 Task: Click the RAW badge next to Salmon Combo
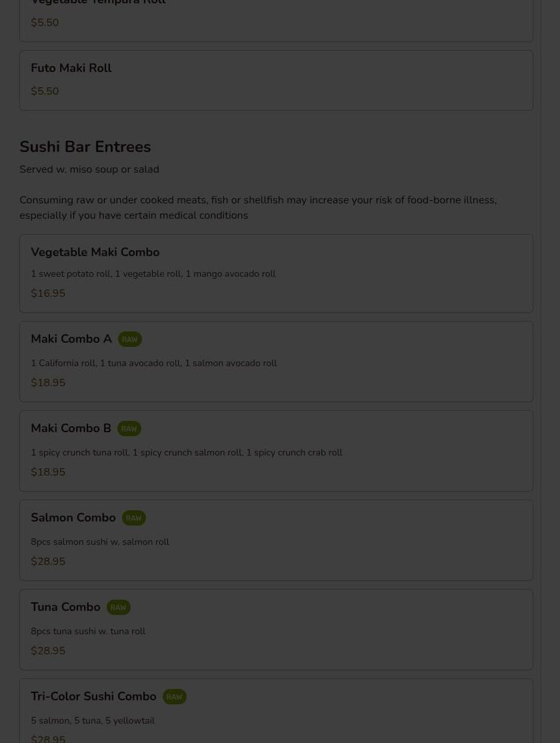pyautogui.click(x=133, y=518)
